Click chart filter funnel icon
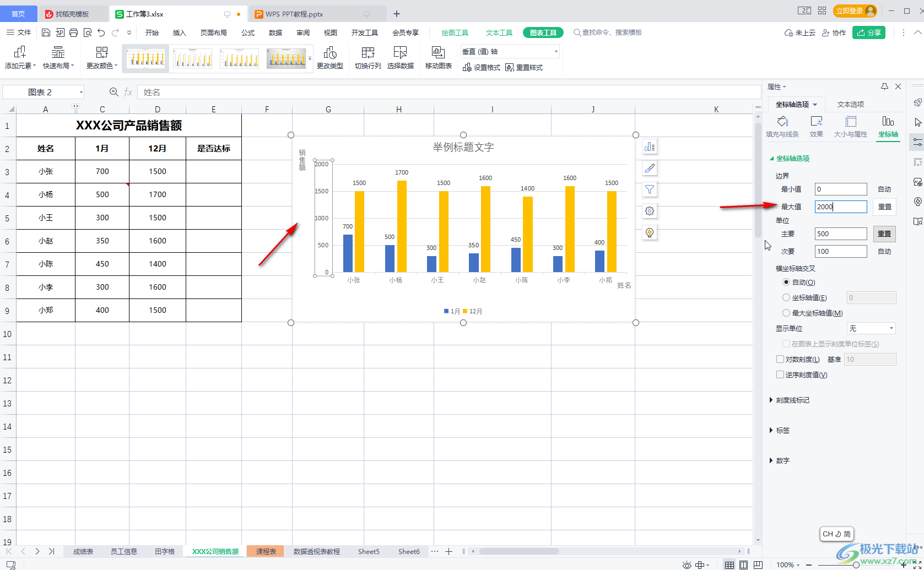The height and width of the screenshot is (570, 924). pyautogui.click(x=650, y=189)
